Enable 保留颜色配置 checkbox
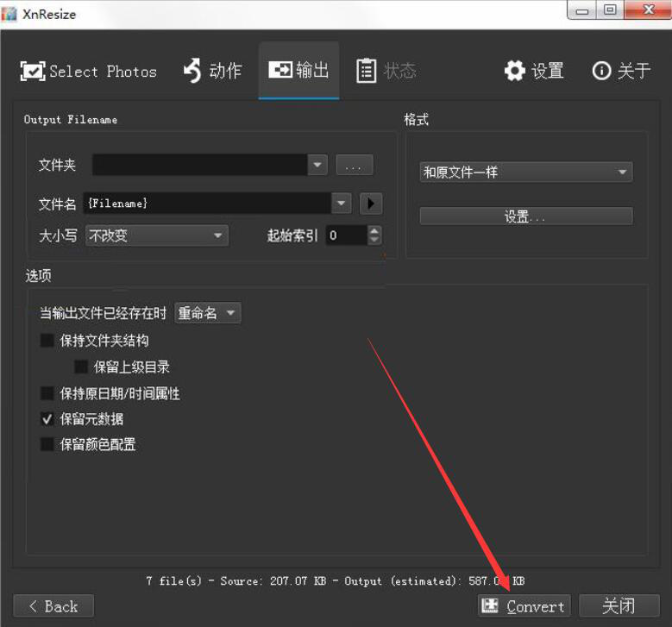 click(x=47, y=444)
